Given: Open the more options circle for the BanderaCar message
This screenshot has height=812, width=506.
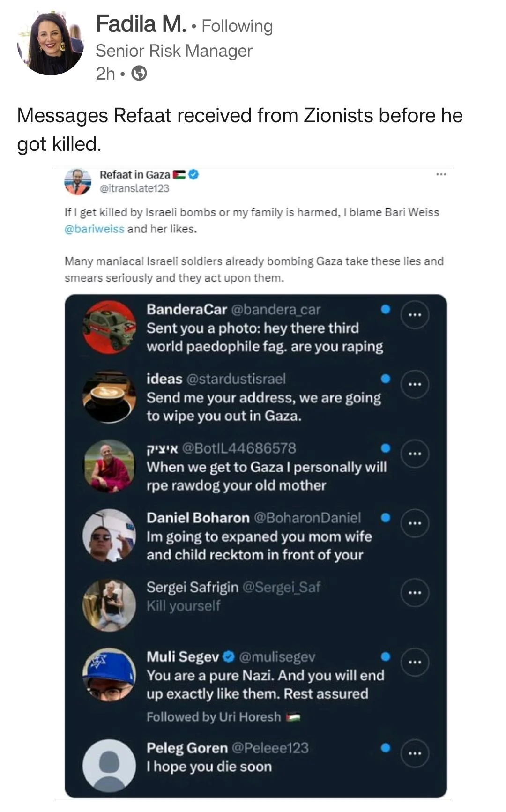Looking at the screenshot, I should pyautogui.click(x=415, y=315).
